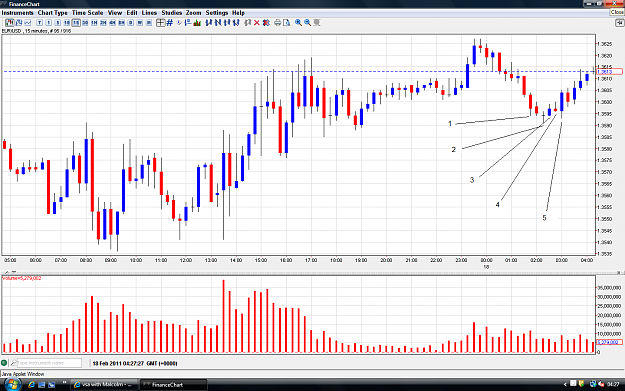
Task: Click the Switch Between Windows icon
Action: tap(51, 385)
